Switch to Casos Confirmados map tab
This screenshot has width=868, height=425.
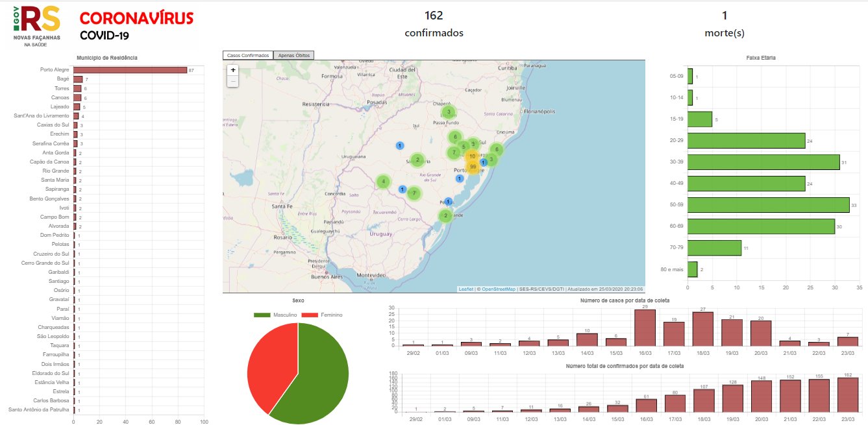pyautogui.click(x=248, y=55)
